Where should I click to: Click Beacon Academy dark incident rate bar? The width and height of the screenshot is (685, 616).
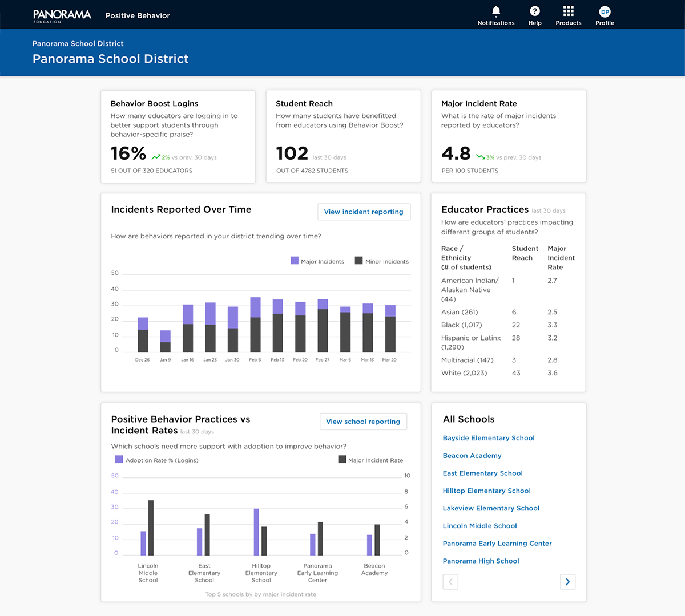(377, 540)
